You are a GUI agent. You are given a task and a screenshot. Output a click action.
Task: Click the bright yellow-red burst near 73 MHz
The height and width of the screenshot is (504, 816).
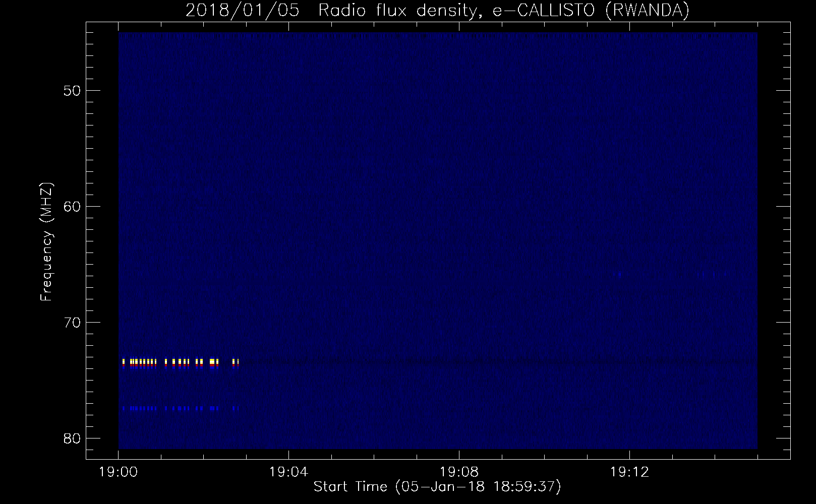point(180,363)
